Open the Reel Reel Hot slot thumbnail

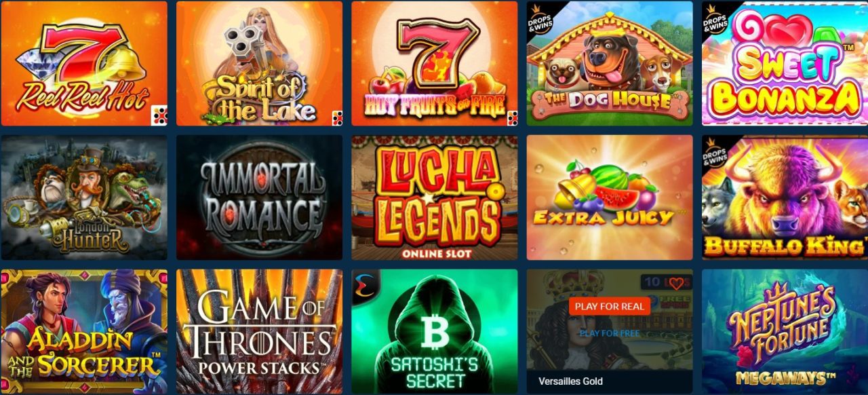pyautogui.click(x=84, y=63)
